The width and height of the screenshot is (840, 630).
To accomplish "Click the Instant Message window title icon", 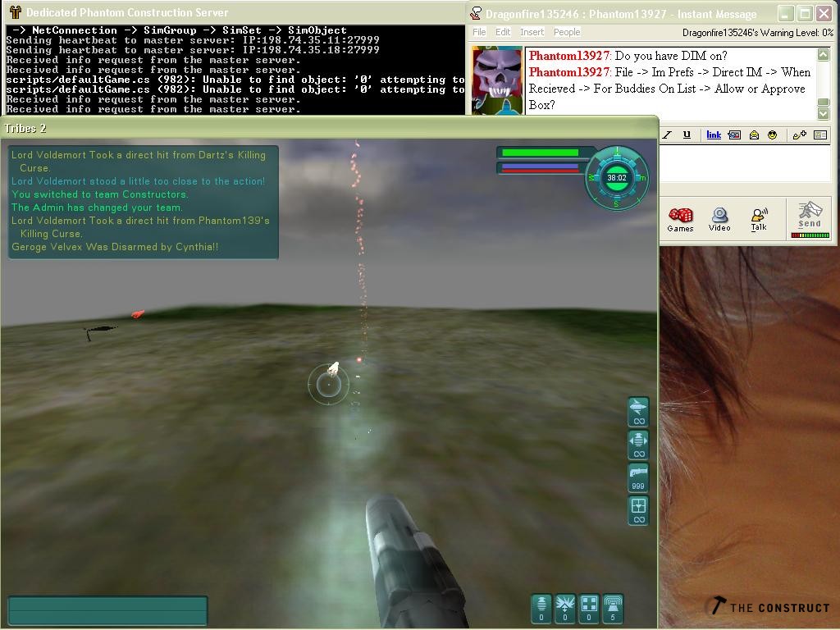I will (476, 13).
